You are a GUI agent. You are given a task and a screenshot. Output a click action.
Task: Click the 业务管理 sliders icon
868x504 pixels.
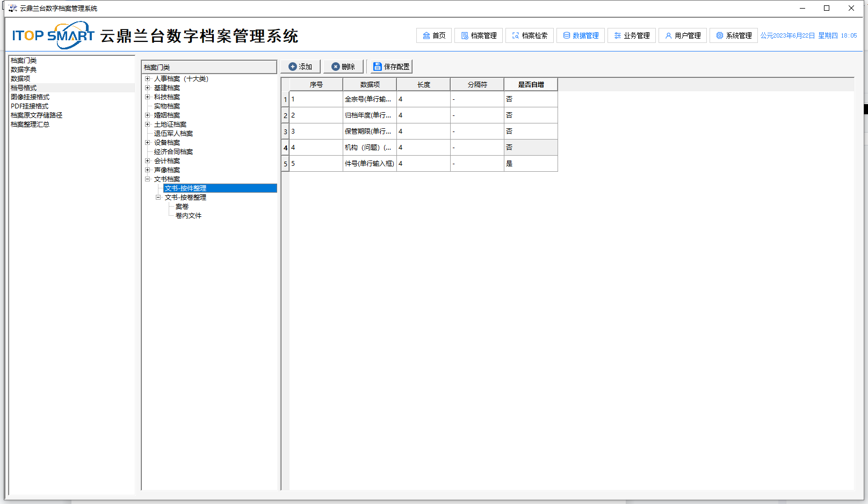618,35
